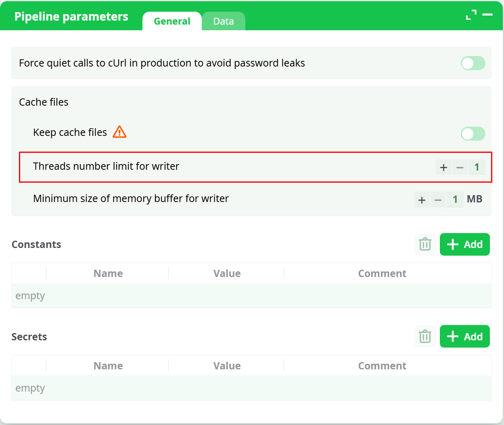This screenshot has width=504, height=425.
Task: Toggle force quiet calls to cUrl switch
Action: click(x=473, y=63)
